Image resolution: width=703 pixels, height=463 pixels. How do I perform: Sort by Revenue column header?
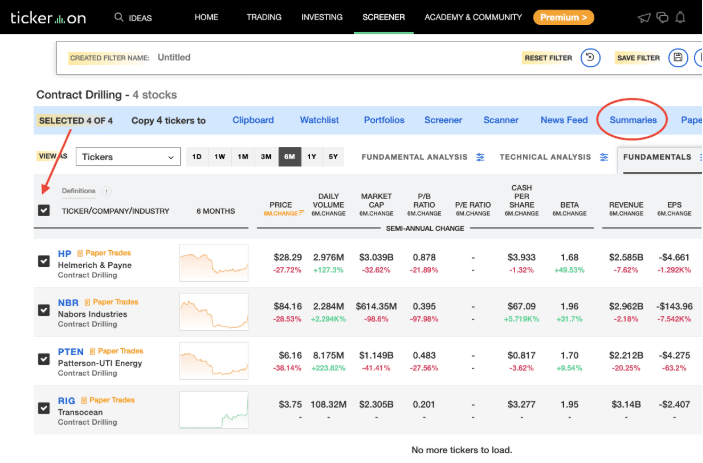click(626, 205)
